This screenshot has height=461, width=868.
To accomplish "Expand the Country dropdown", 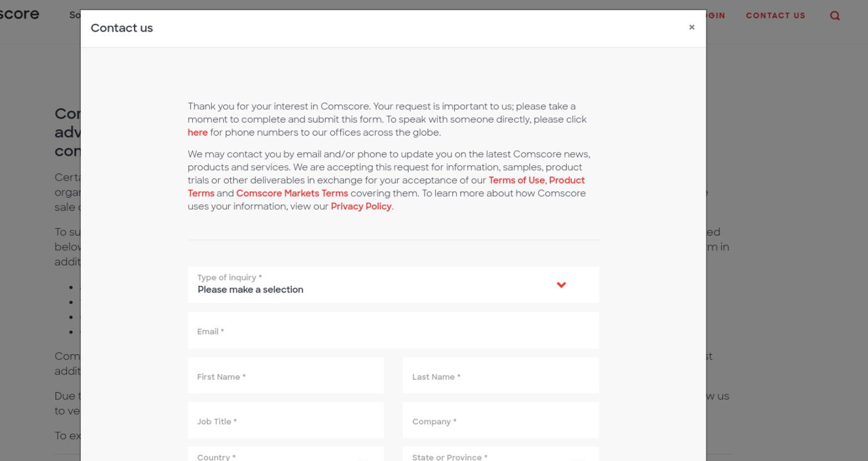I will point(285,454).
